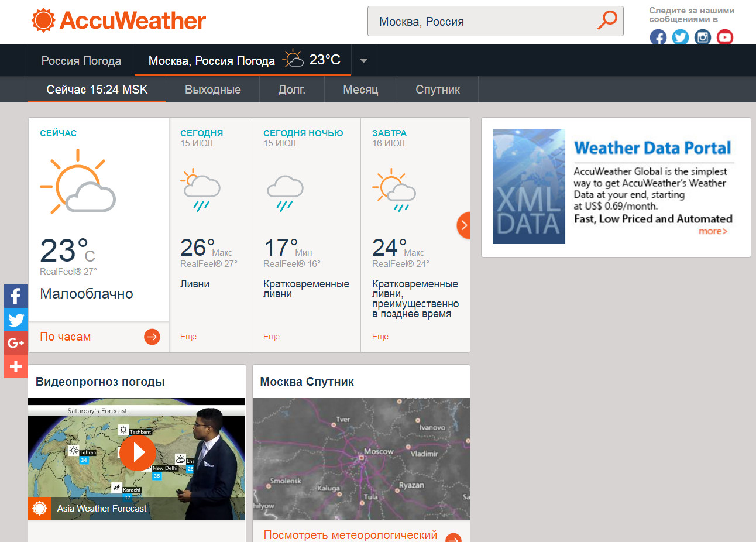756x542 pixels.
Task: Click the current conditions sun-cloud icon
Action: click(78, 181)
